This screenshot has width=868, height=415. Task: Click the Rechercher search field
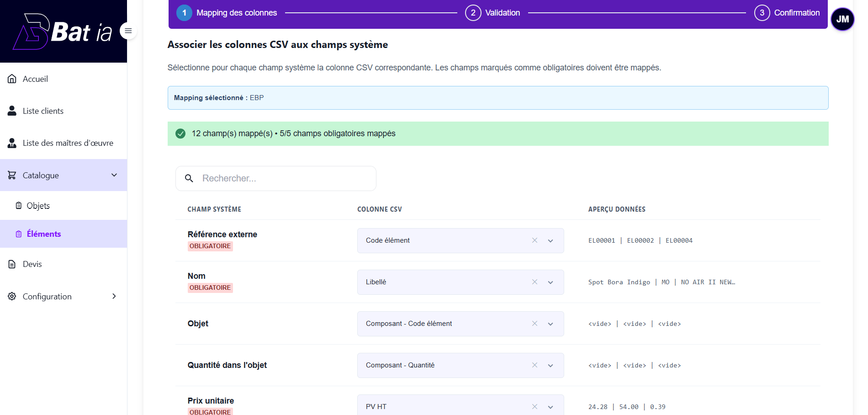(x=283, y=178)
